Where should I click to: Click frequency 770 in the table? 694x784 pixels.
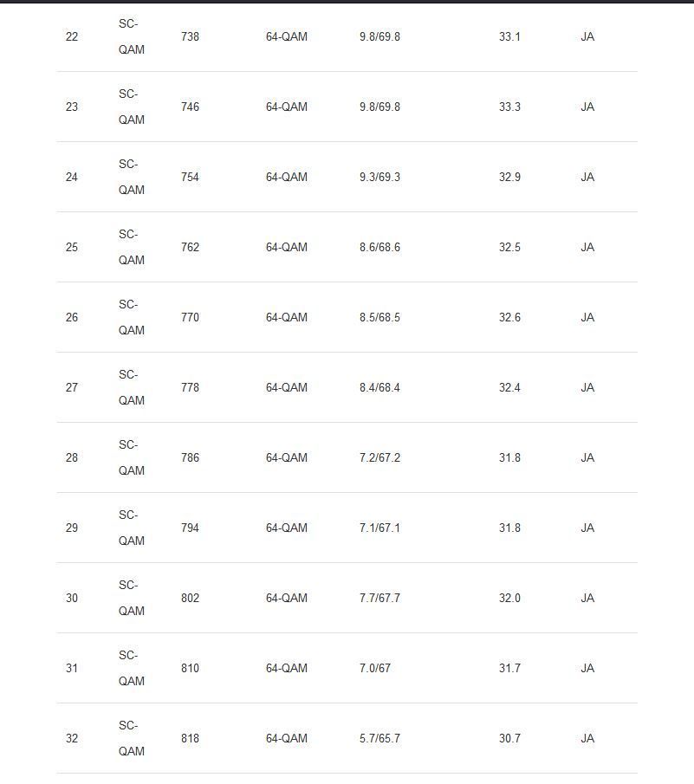click(190, 318)
